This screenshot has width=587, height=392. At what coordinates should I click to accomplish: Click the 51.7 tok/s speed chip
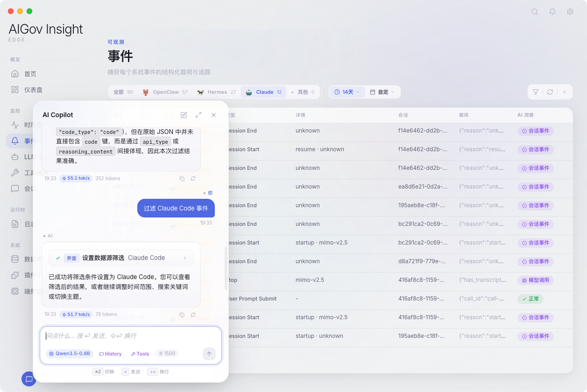pyautogui.click(x=76, y=315)
